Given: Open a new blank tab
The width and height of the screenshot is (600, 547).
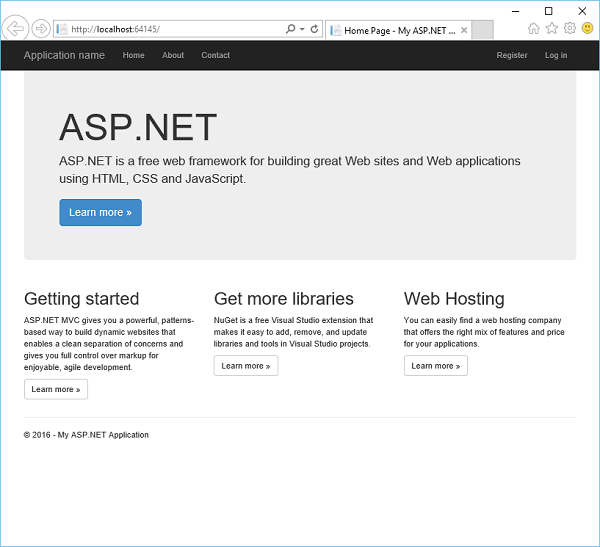Looking at the screenshot, I should click(482, 30).
